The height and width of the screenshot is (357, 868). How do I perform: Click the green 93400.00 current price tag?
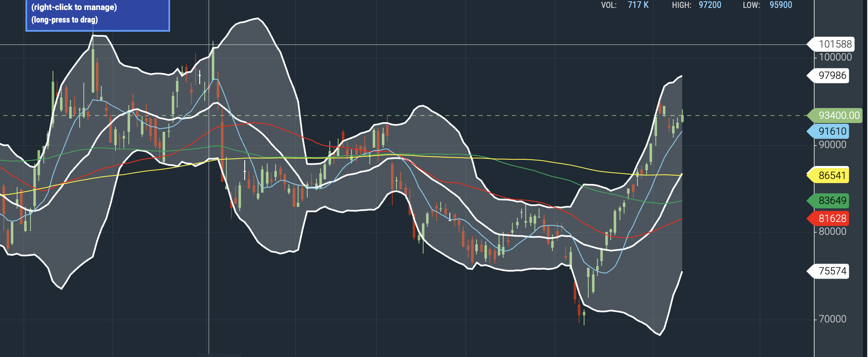838,116
